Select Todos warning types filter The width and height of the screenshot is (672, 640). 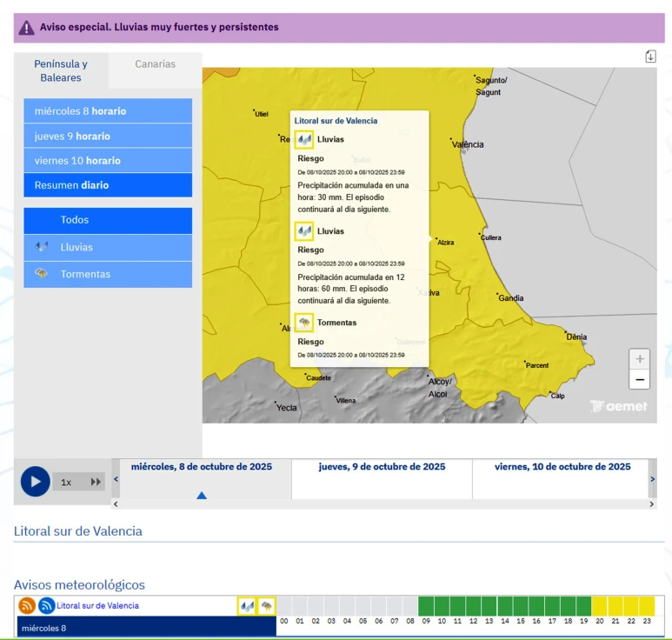pos(108,221)
